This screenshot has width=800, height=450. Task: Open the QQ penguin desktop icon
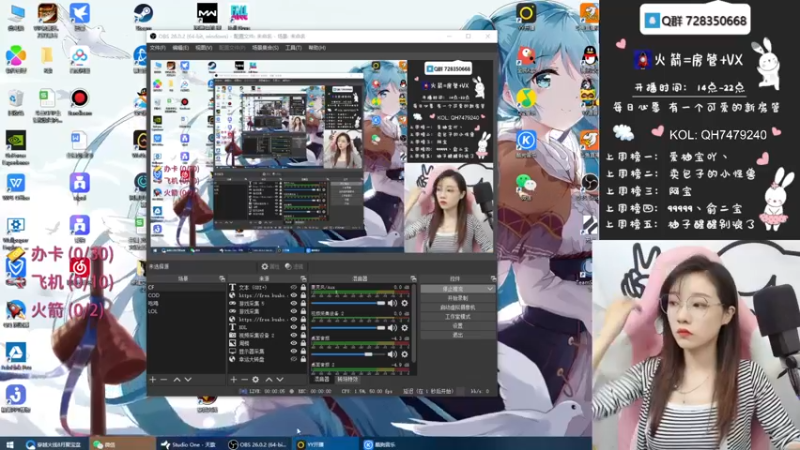590,58
